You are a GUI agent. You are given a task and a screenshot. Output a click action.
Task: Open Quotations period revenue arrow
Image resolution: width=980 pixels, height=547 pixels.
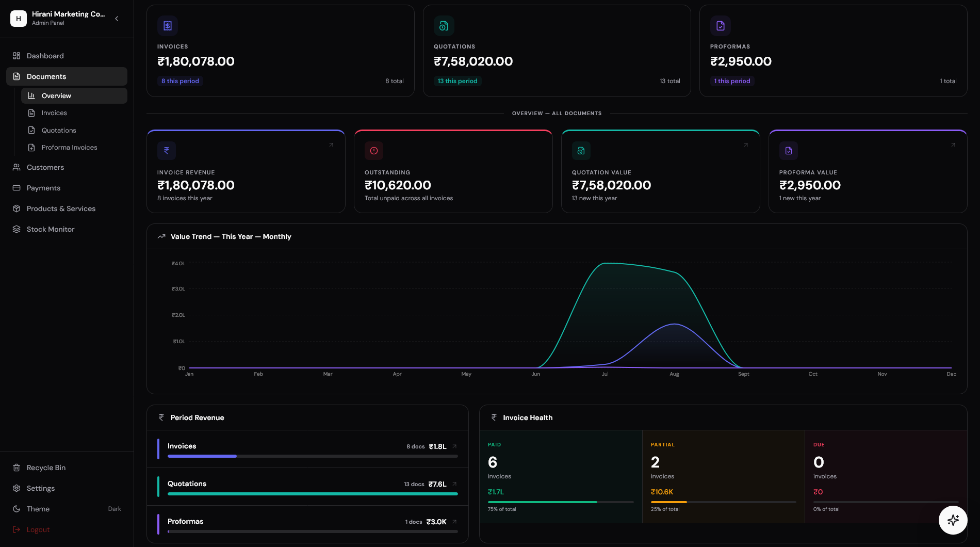click(454, 484)
